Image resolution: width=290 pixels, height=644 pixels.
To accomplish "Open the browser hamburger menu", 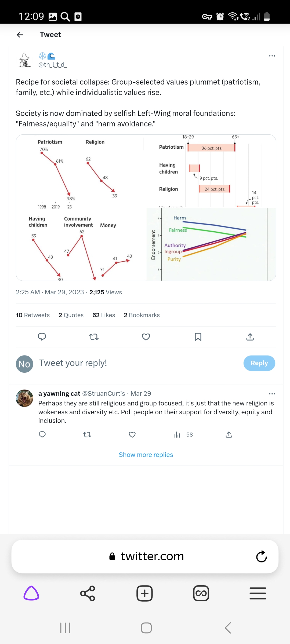I will click(258, 593).
